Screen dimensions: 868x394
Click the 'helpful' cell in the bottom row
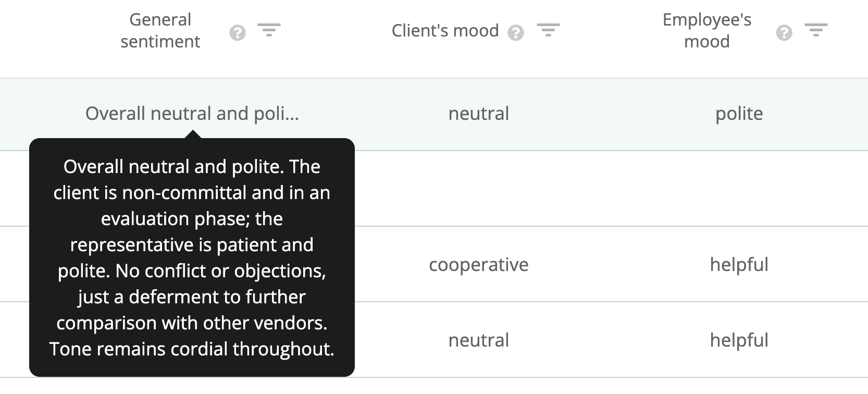click(740, 340)
